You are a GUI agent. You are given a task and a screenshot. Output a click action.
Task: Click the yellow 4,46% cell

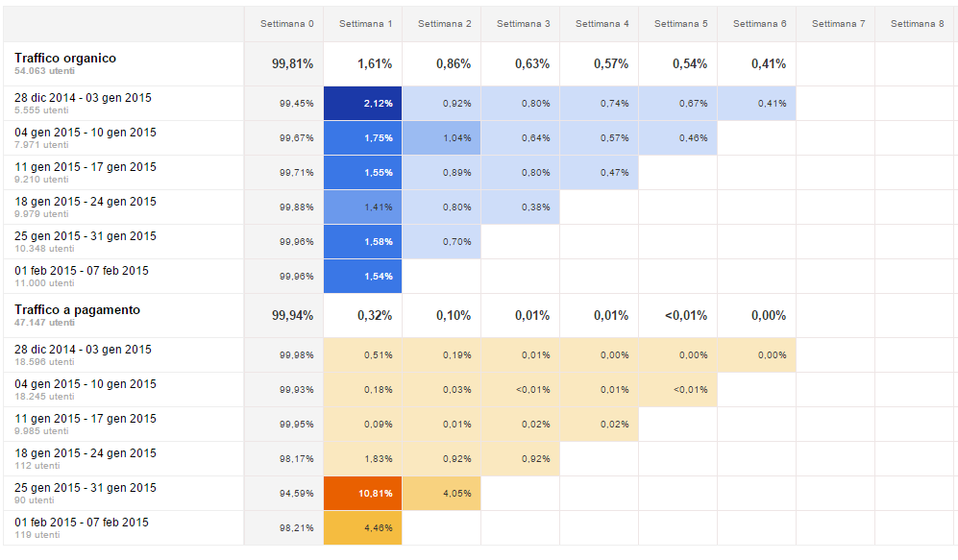click(363, 528)
